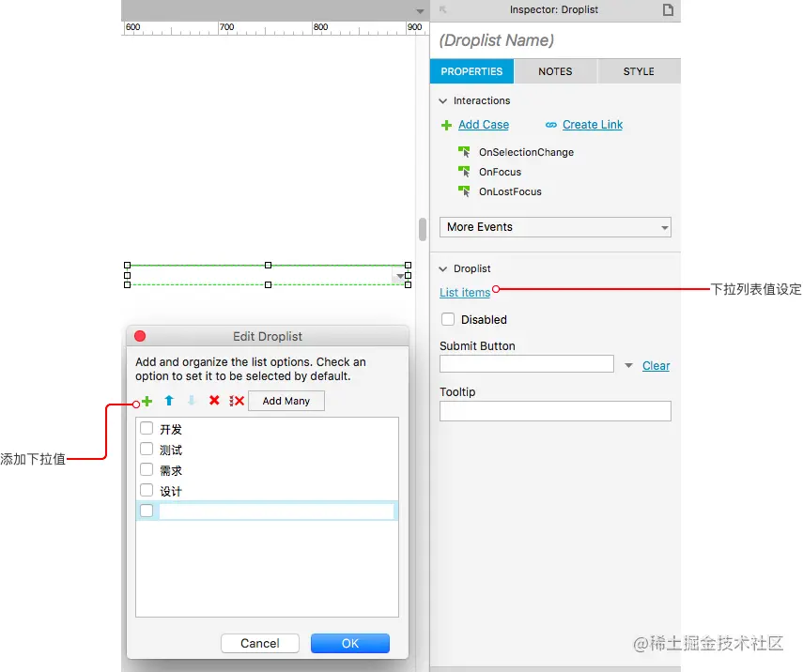The height and width of the screenshot is (672, 803).
Task: Check the 开发 option as default
Action: [147, 428]
